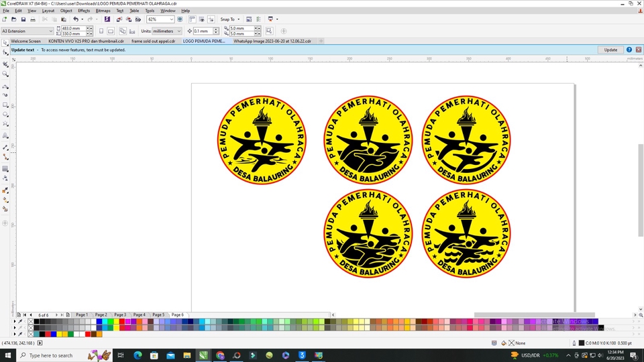Select the Color Eyedropper tool
This screenshot has width=644, height=362.
click(x=5, y=190)
